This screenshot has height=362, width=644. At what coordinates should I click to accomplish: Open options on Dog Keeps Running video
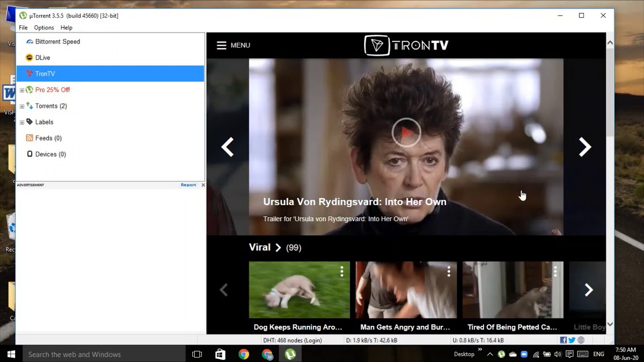coord(342,271)
